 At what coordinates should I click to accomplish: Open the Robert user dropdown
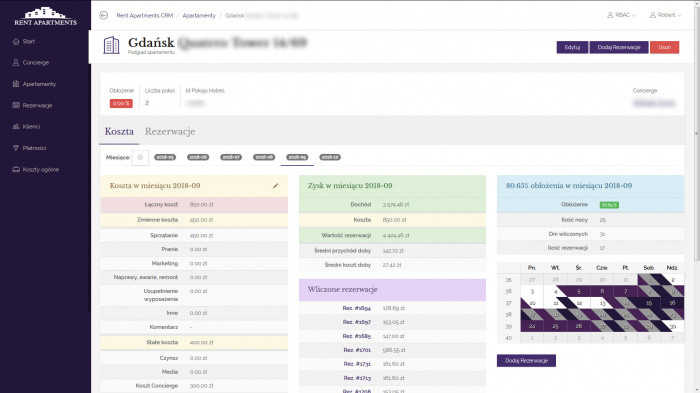(665, 15)
